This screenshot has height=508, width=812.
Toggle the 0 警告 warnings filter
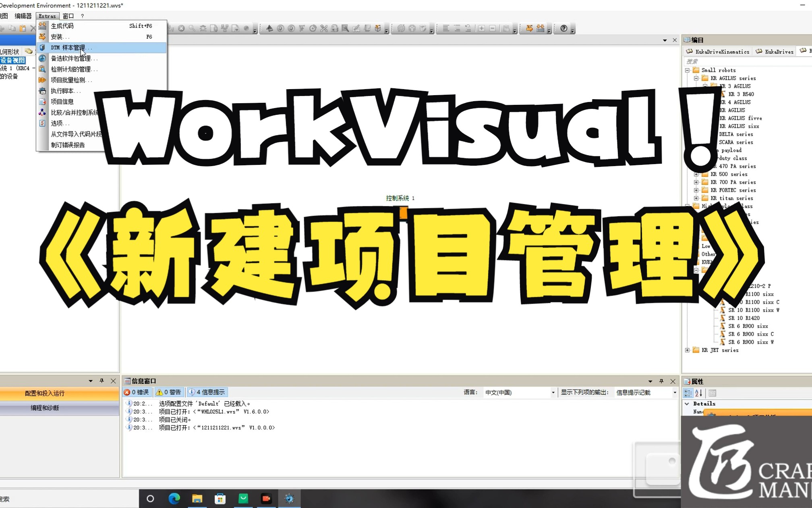169,392
